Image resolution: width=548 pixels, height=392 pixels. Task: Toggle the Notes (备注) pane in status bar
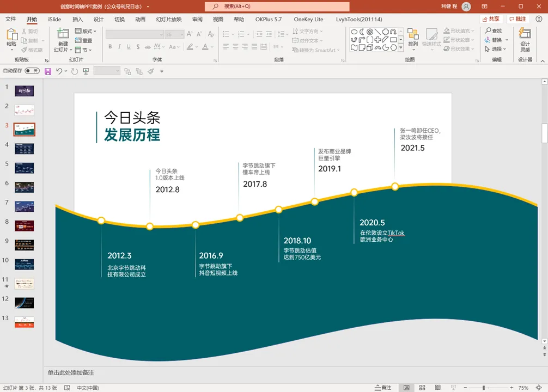(383, 388)
